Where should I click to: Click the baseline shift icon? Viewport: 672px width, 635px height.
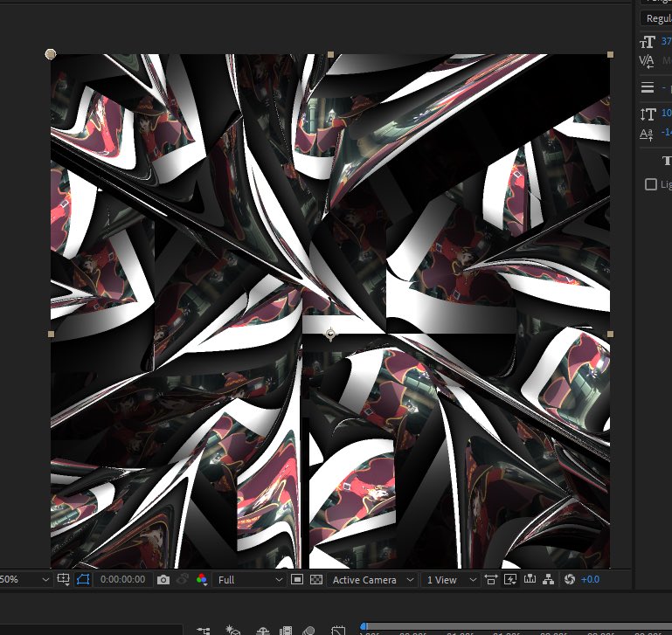pyautogui.click(x=647, y=135)
